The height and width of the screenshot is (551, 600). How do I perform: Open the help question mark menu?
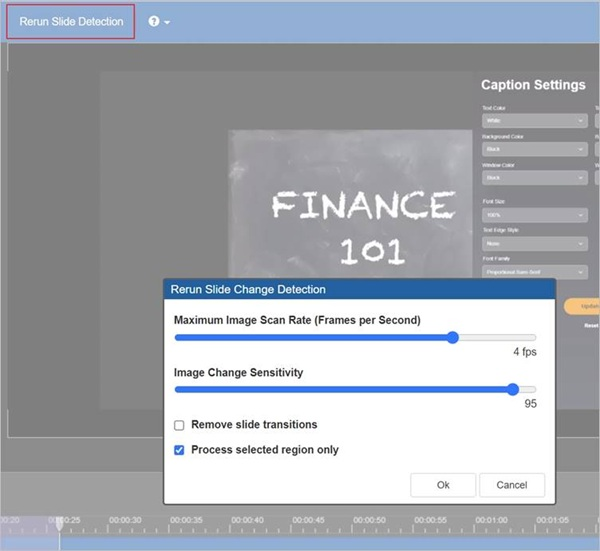(154, 21)
